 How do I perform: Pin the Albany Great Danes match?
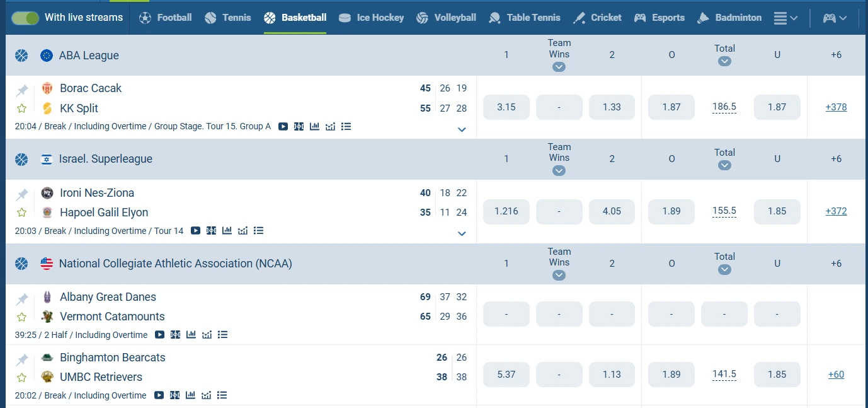click(x=22, y=300)
